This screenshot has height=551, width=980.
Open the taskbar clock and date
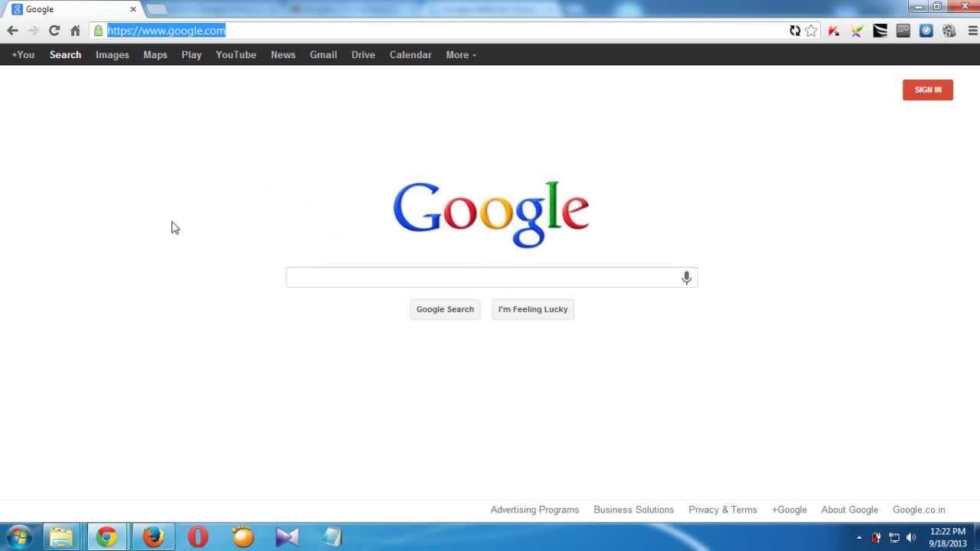948,537
